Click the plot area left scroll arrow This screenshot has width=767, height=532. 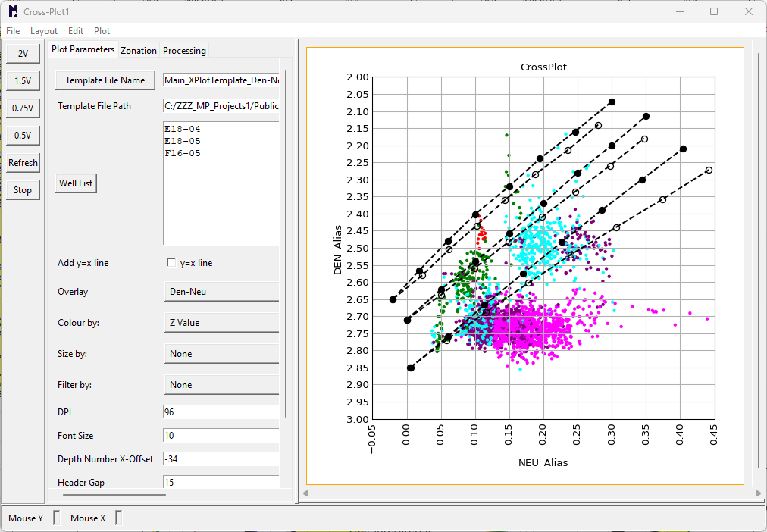pyautogui.click(x=305, y=493)
